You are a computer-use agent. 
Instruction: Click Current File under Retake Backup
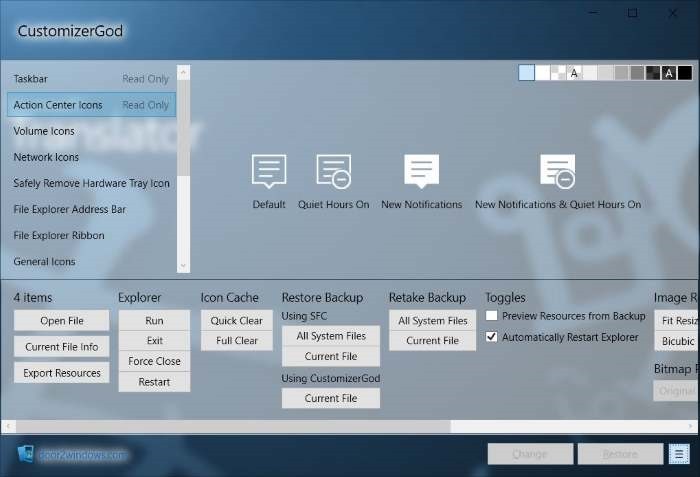(433, 340)
